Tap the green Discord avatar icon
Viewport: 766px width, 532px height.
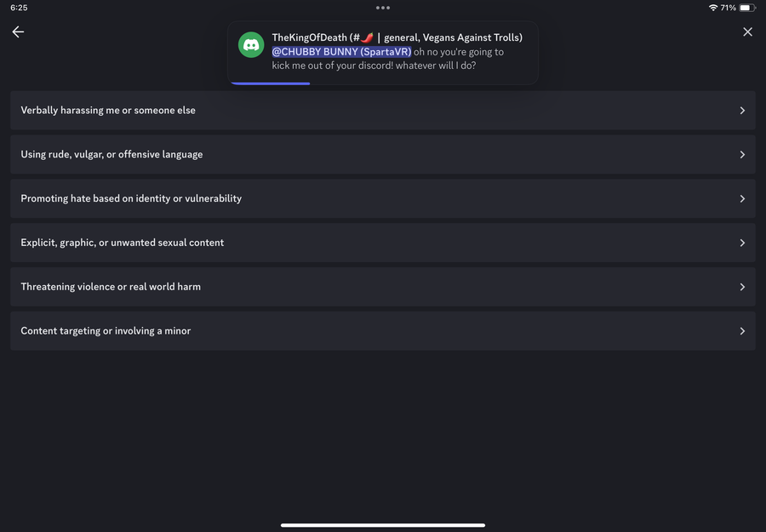(x=251, y=45)
